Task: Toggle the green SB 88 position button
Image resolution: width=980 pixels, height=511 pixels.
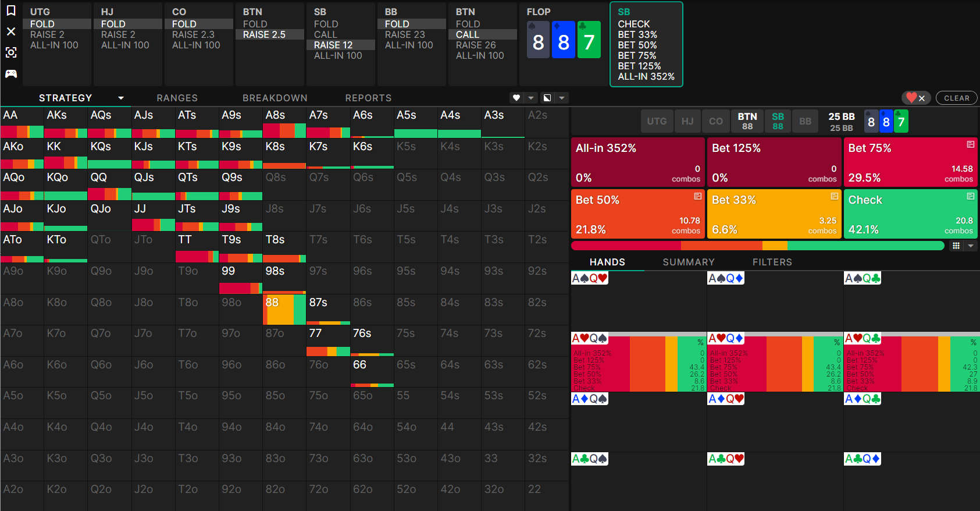Action: click(x=778, y=121)
